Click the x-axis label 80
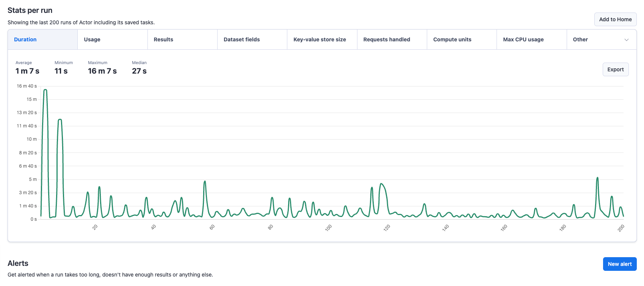The height and width of the screenshot is (286, 644). [271, 227]
